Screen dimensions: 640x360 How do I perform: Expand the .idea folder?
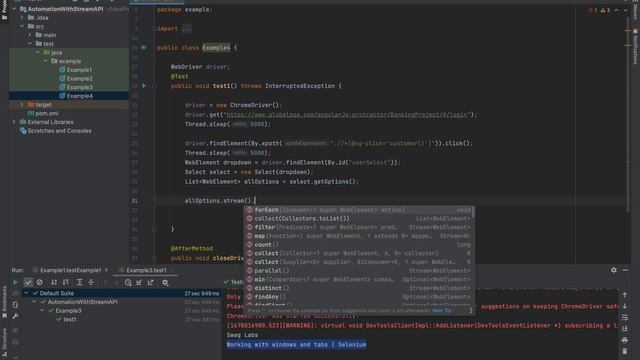pos(22,18)
